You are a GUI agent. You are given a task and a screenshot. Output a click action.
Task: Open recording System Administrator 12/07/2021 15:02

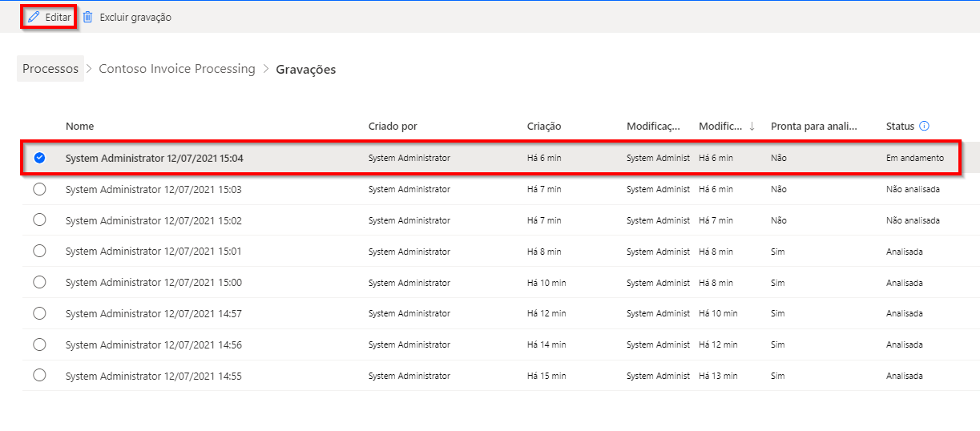(x=153, y=220)
